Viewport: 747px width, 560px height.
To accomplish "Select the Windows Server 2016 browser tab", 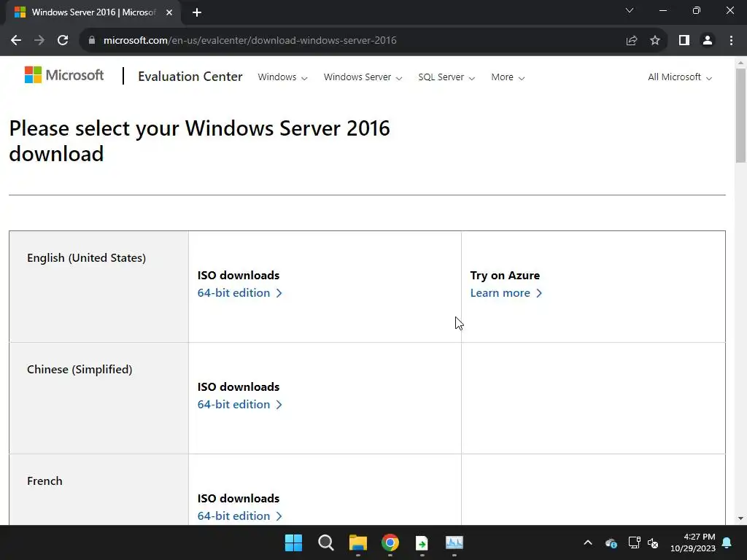I will [x=93, y=12].
